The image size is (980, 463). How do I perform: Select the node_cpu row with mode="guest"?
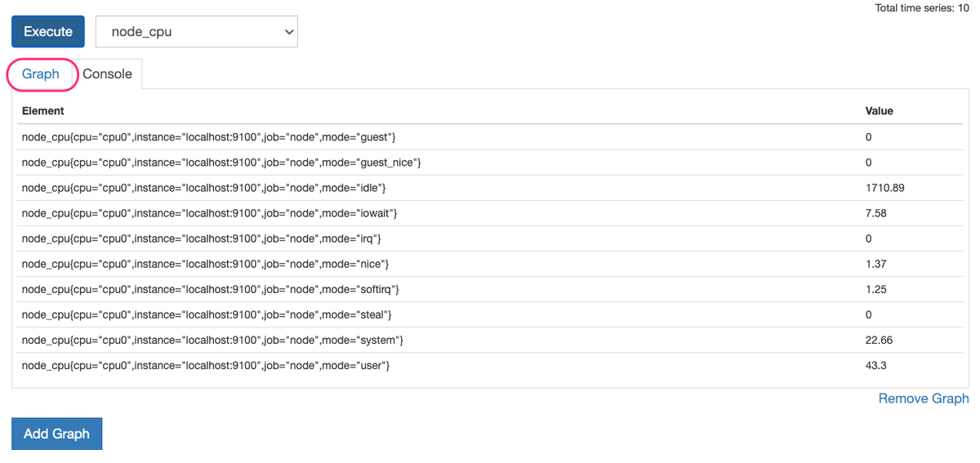pos(209,137)
